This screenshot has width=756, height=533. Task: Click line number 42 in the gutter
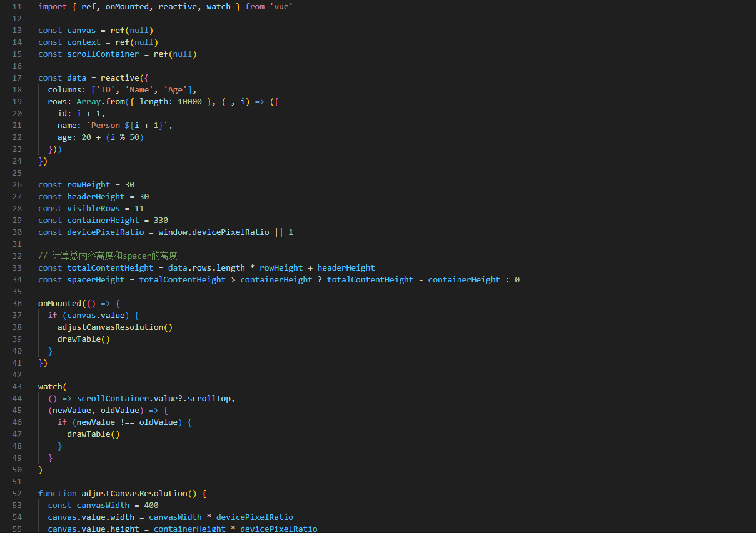click(x=17, y=374)
